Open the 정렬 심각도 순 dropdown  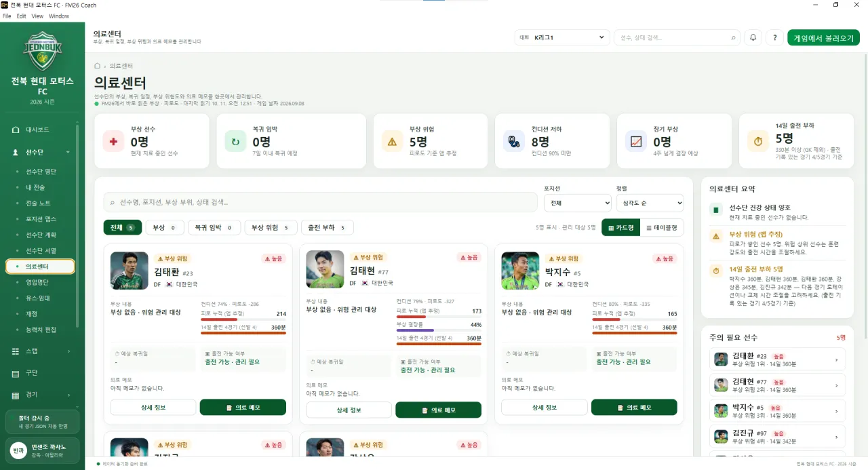point(650,202)
